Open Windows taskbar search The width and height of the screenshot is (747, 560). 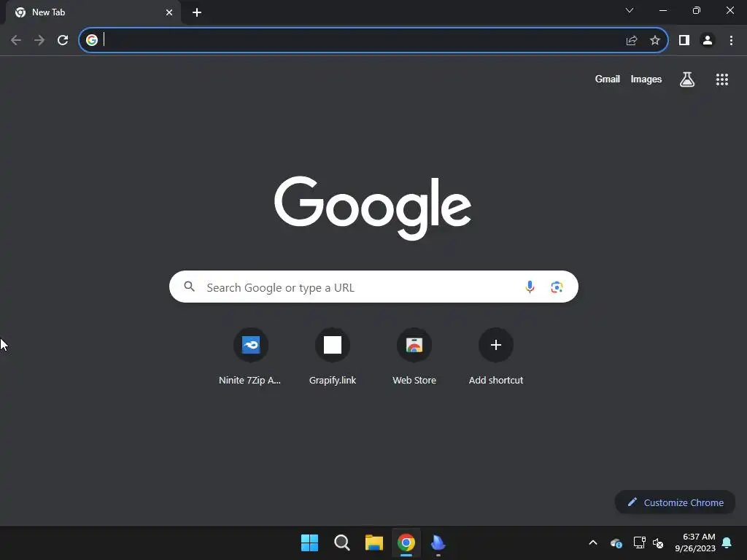342,542
